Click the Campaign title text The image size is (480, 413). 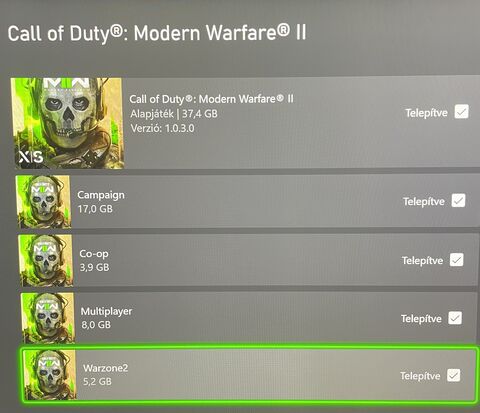click(x=101, y=195)
